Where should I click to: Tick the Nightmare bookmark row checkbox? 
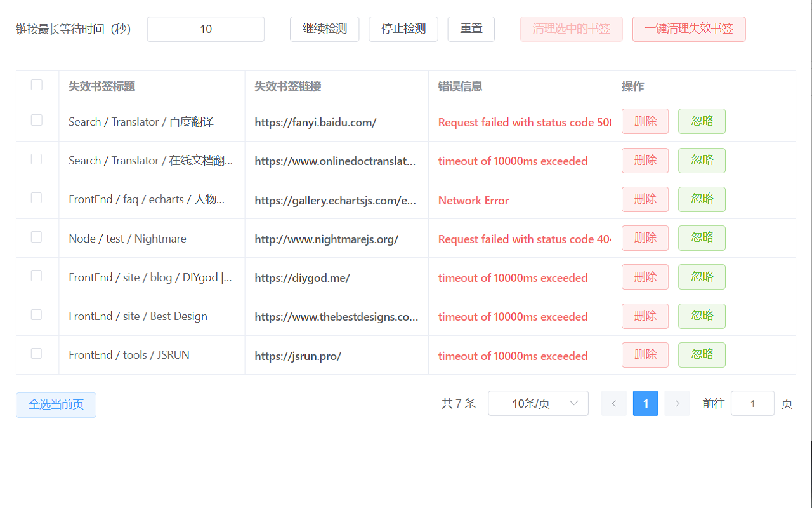37,237
